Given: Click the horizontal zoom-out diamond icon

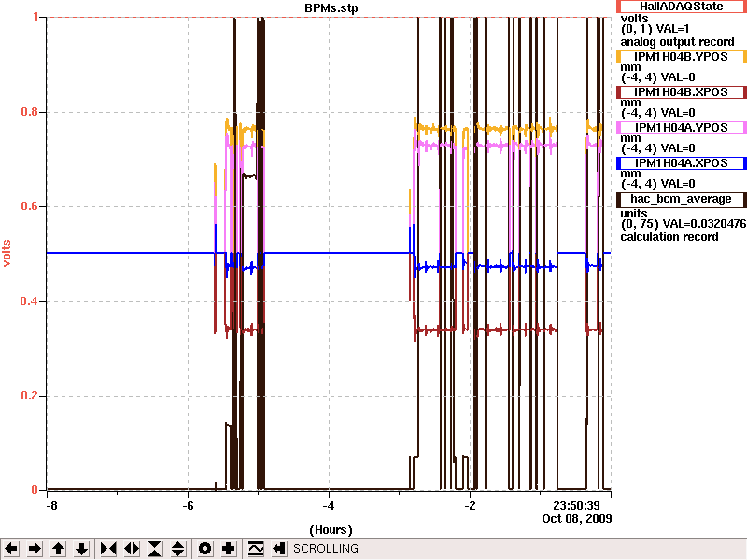Looking at the screenshot, I should tap(132, 549).
